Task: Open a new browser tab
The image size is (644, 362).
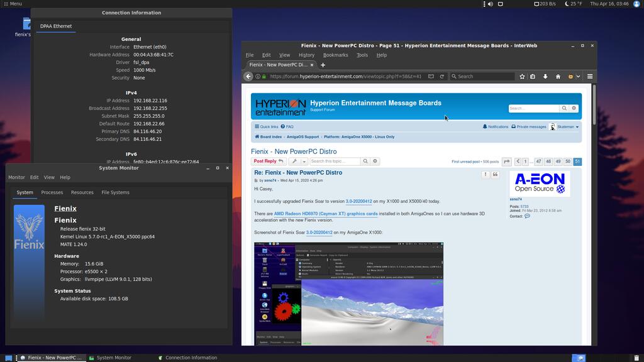Action: point(323,65)
